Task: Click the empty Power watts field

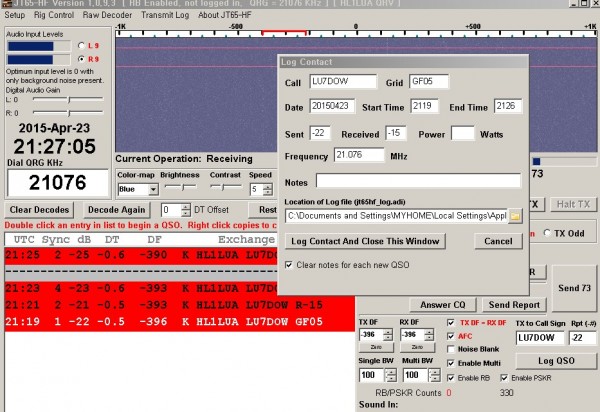Action: (463, 133)
